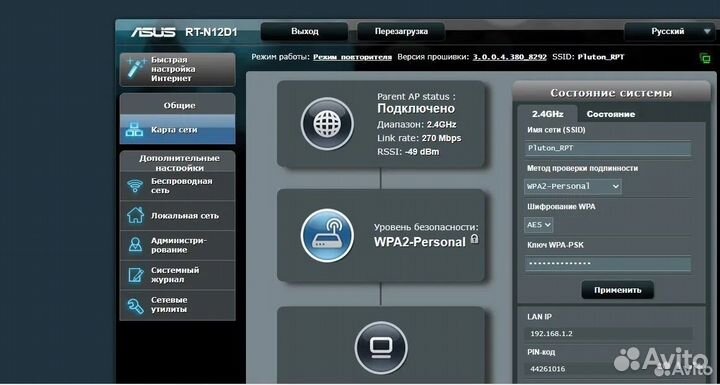Image resolution: width=720 pixels, height=385 pixels.
Task: Click the LAN IP field 192.168.1.2
Action: tap(608, 334)
